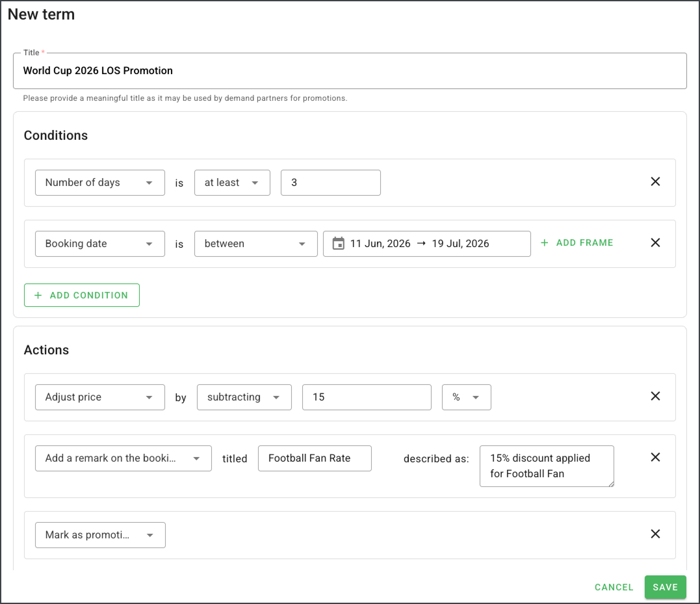Cancel the new term form
The width and height of the screenshot is (700, 604).
coord(614,587)
